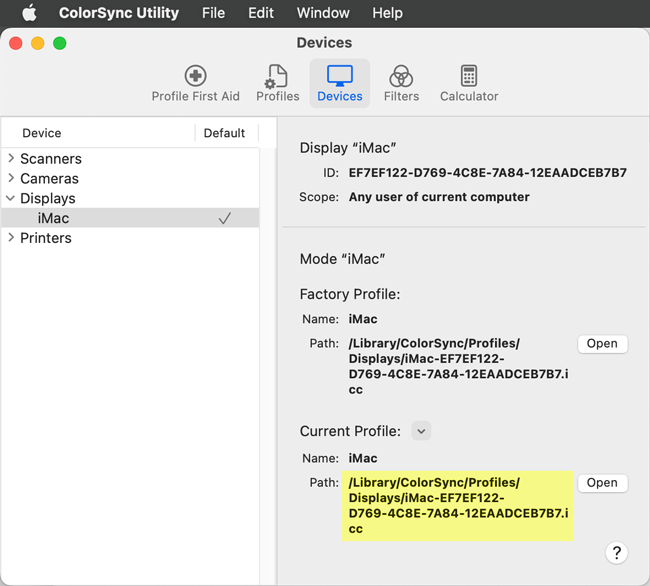Open the Edit menu

[261, 13]
